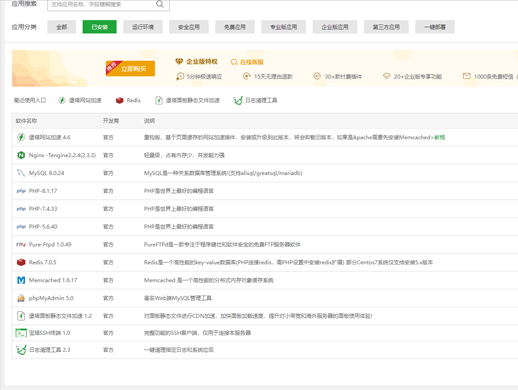Click the 20+企业版专享功能 diamond icon
This screenshot has width=518, height=390.
coord(386,76)
